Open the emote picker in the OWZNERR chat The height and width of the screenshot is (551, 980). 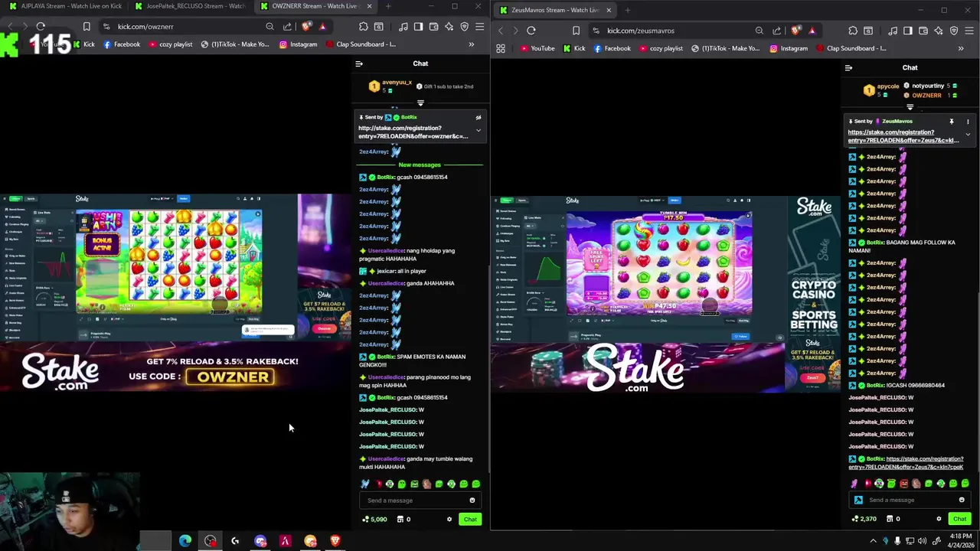pyautogui.click(x=472, y=500)
